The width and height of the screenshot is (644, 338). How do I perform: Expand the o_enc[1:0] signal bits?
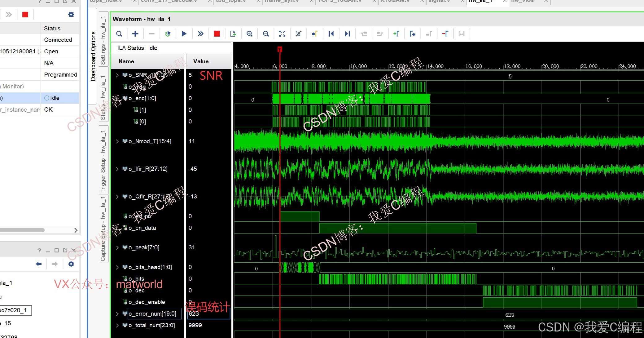point(117,98)
